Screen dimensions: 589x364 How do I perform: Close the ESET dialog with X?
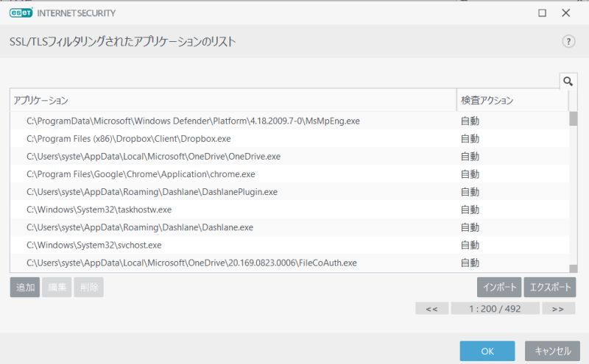(565, 13)
